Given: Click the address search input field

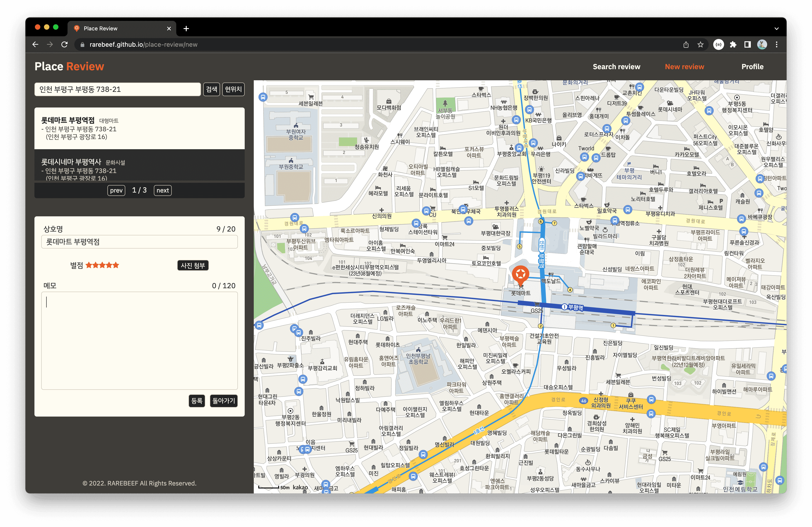Looking at the screenshot, I should click(118, 89).
